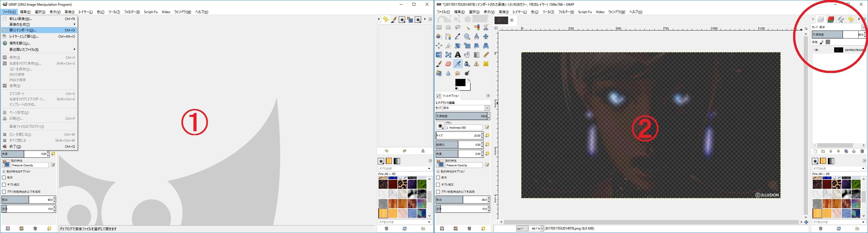Viewport: 868px width, 233px height.
Task: Select the Eraser tool
Action: (448, 64)
